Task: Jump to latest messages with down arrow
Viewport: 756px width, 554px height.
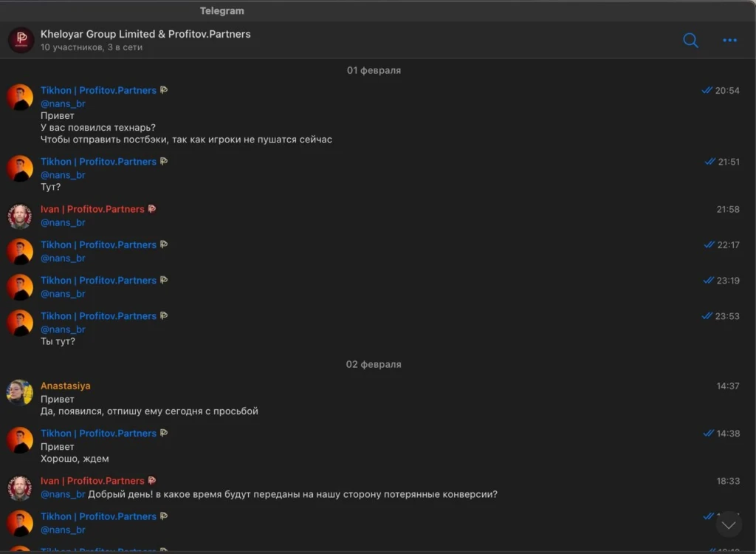Action: (729, 524)
